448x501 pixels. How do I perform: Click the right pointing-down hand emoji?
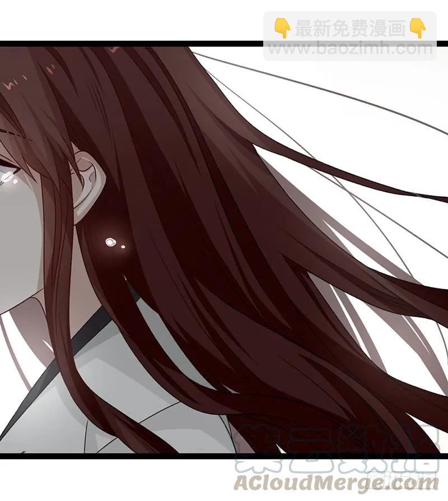pos(418,27)
